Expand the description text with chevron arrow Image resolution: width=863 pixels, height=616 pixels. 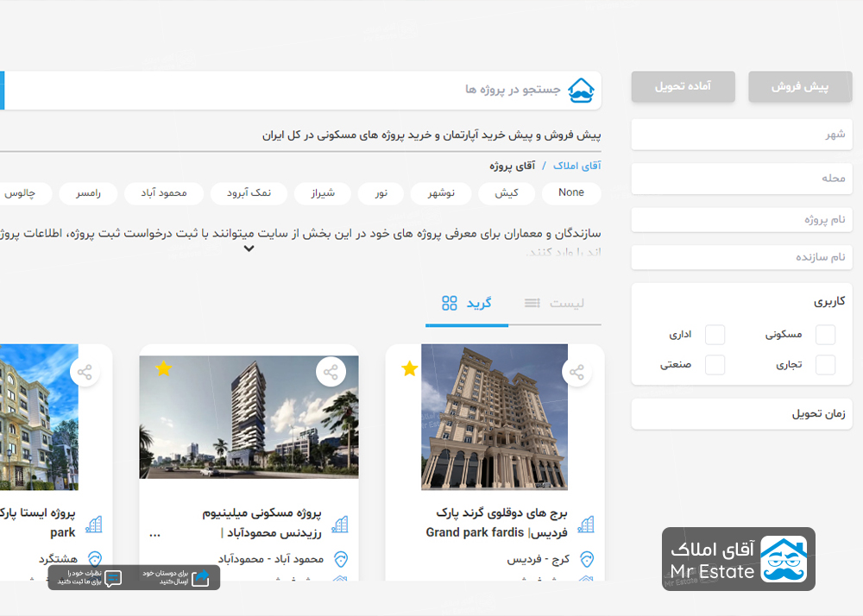[x=249, y=248]
